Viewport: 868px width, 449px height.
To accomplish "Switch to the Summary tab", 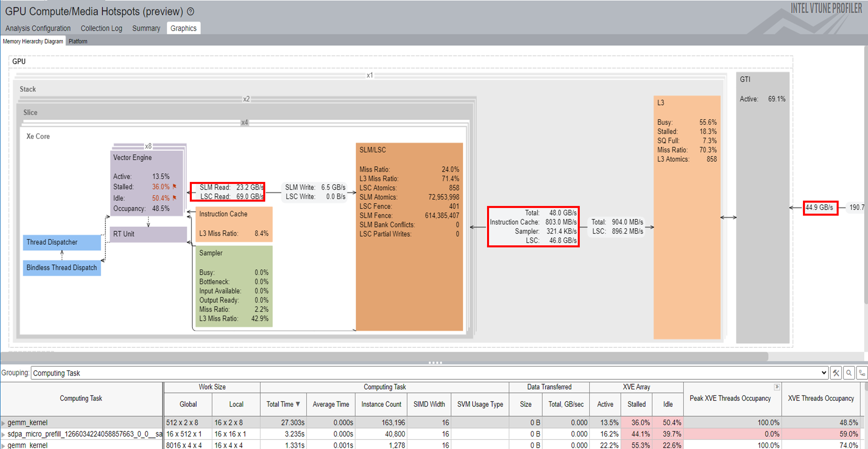I will (146, 28).
